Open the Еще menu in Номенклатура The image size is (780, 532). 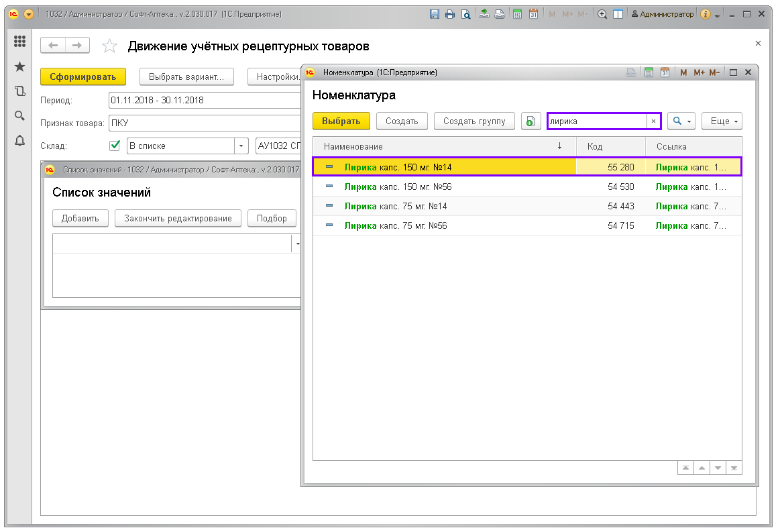pos(722,121)
